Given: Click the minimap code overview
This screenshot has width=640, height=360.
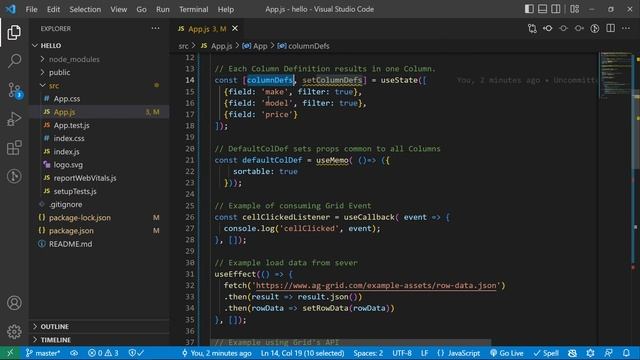Looking at the screenshot, I should (x=615, y=75).
